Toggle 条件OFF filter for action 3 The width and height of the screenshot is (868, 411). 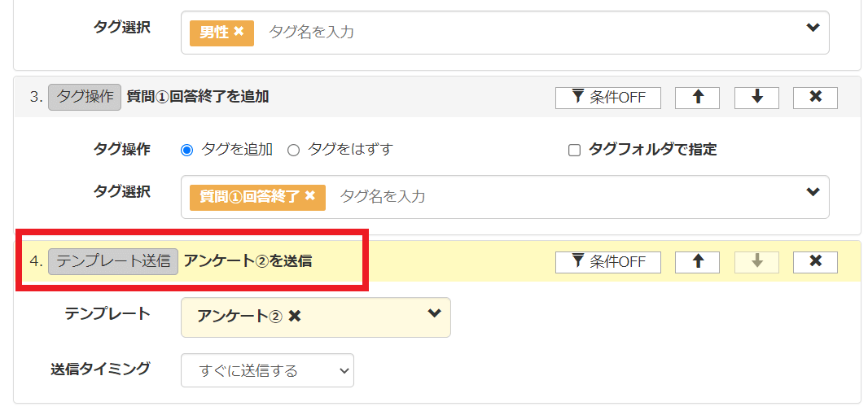(608, 98)
